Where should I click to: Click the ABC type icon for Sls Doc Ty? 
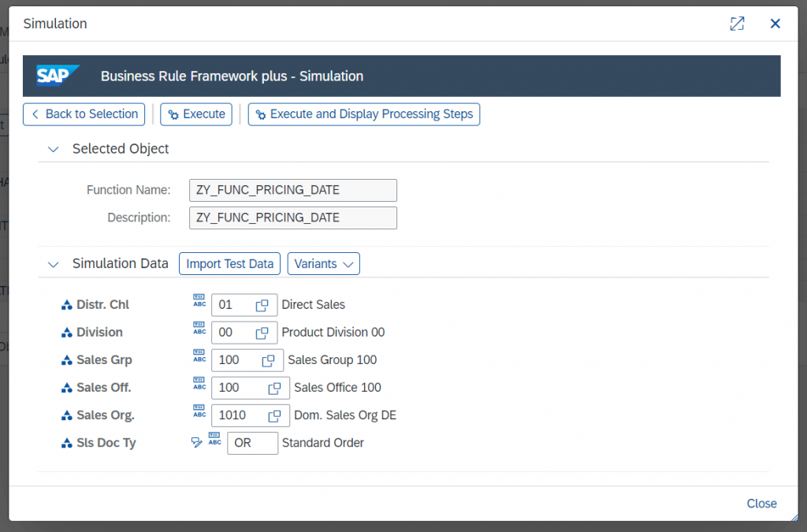(214, 439)
